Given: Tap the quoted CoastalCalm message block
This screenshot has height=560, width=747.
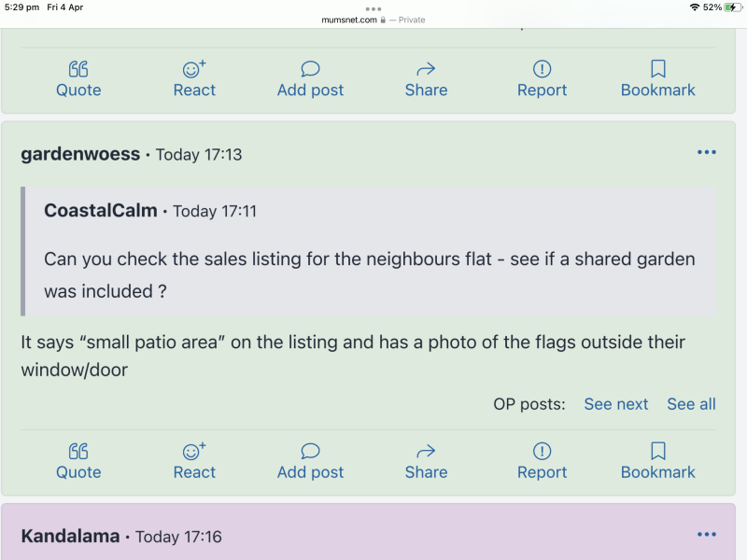Looking at the screenshot, I should tap(370, 252).
